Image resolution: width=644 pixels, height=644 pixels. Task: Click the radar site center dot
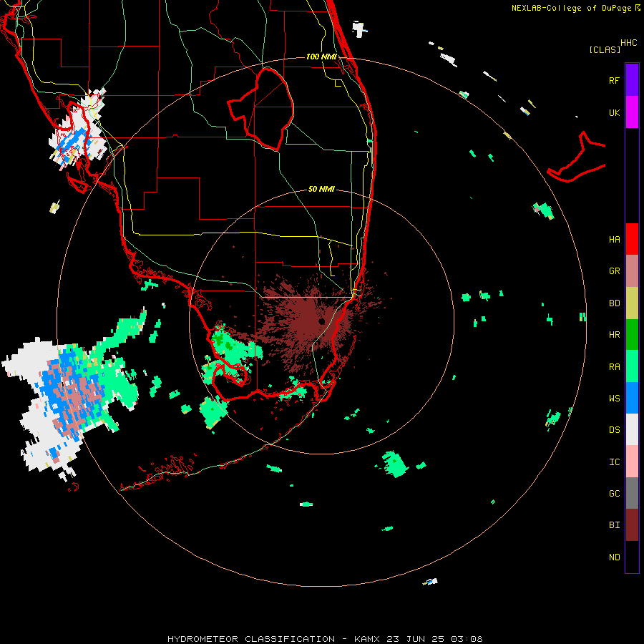[x=321, y=321]
